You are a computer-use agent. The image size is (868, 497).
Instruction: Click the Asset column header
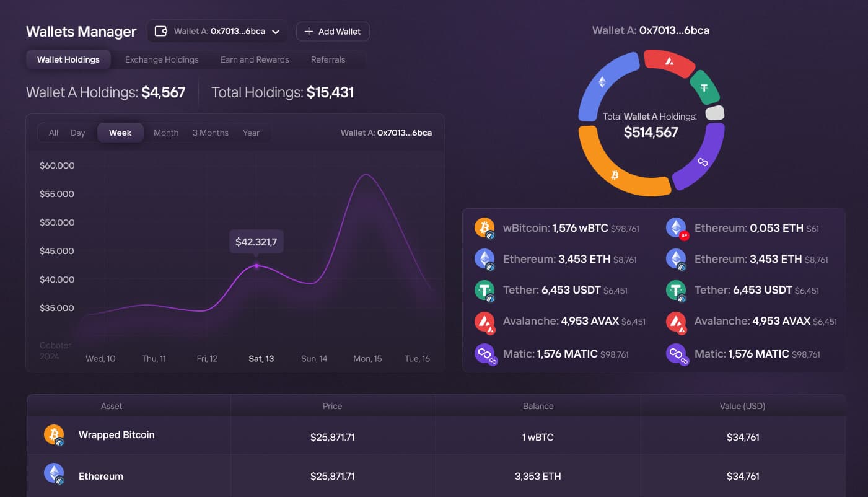coord(112,406)
